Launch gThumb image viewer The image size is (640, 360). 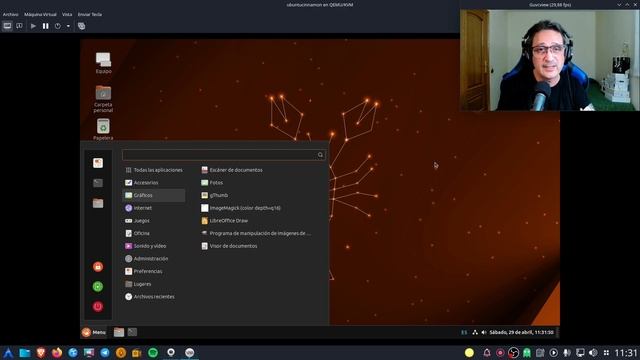point(215,195)
